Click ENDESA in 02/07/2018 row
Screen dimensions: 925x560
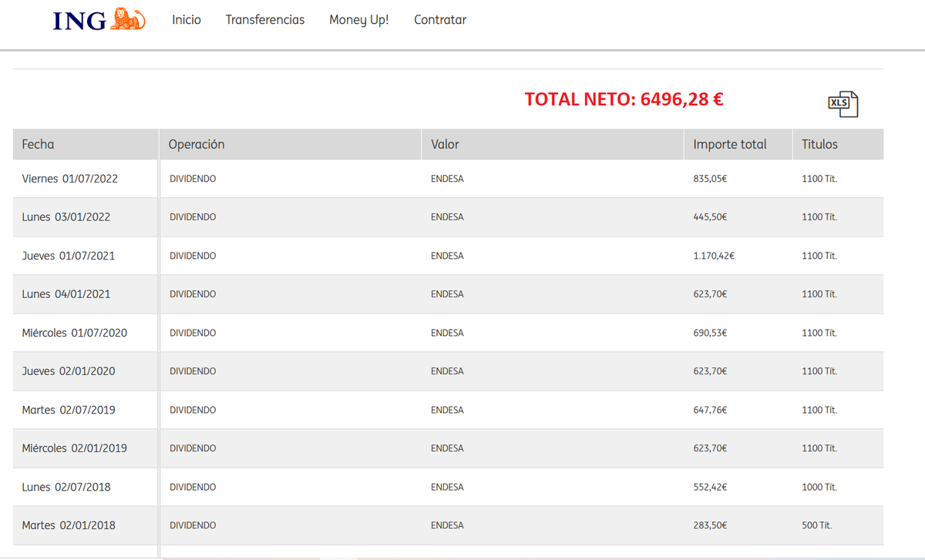pos(447,487)
